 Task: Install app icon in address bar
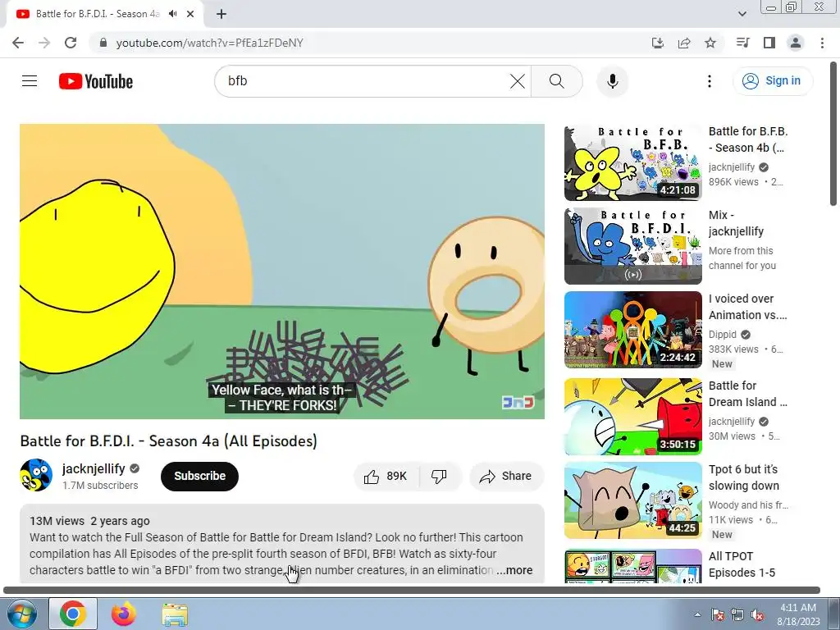pos(658,43)
